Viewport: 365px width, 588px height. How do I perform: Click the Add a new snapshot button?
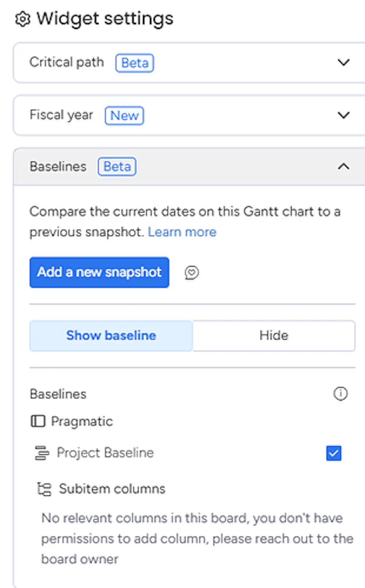coord(99,272)
